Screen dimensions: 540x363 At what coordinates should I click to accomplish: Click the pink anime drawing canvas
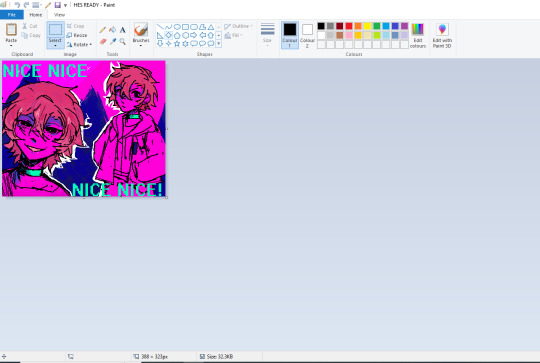coord(84,128)
